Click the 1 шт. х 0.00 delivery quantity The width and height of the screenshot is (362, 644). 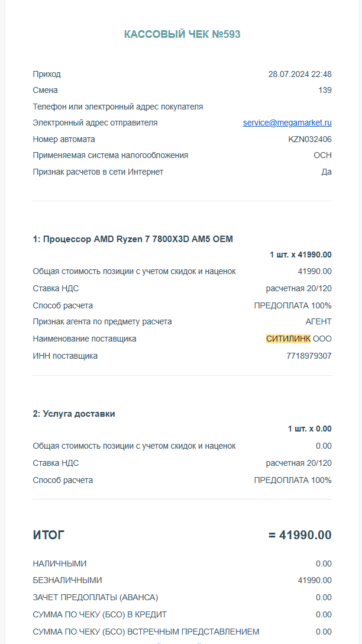(309, 429)
